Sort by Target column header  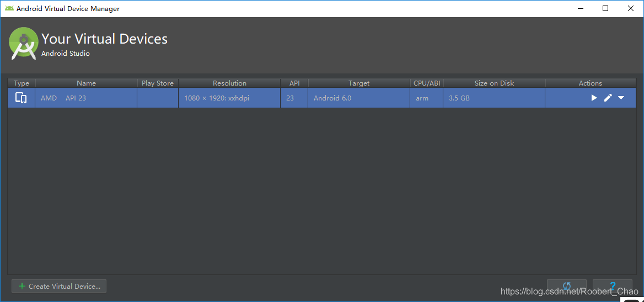pyautogui.click(x=359, y=83)
